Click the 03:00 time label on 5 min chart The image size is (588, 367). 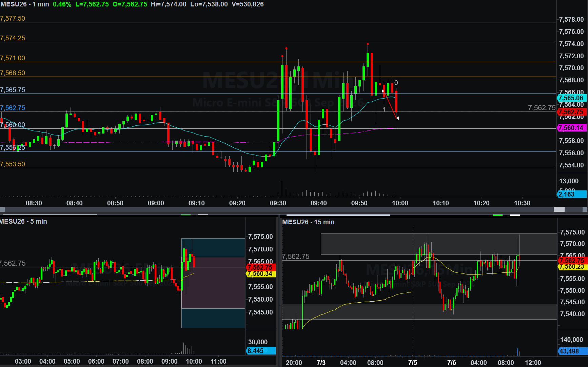[x=23, y=362]
